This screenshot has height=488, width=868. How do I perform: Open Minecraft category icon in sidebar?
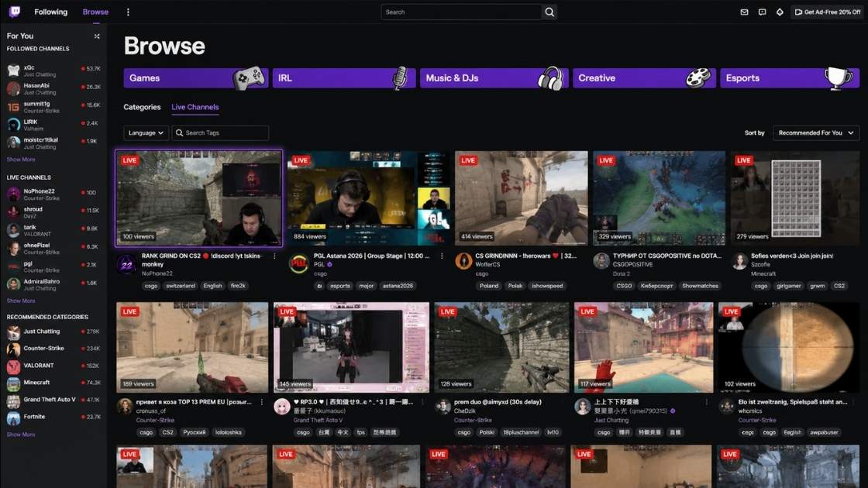point(13,383)
